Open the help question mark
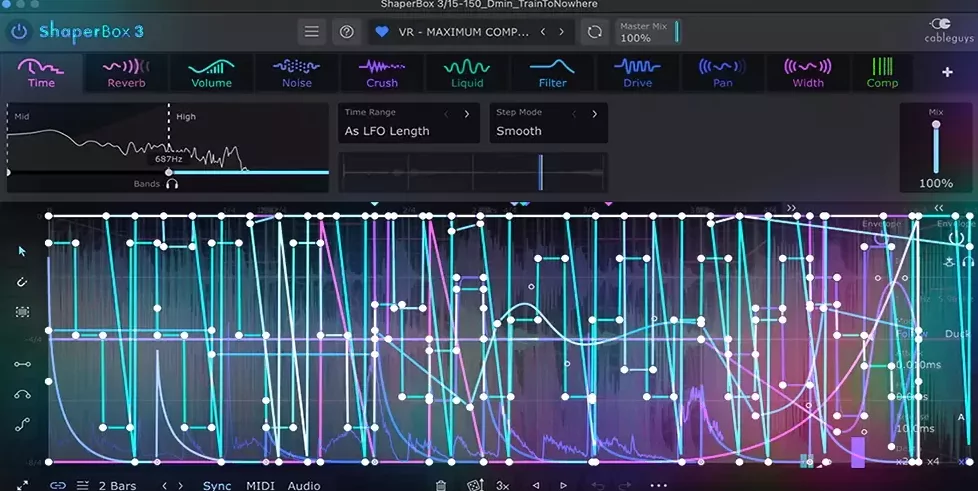This screenshot has width=978, height=491. point(346,31)
